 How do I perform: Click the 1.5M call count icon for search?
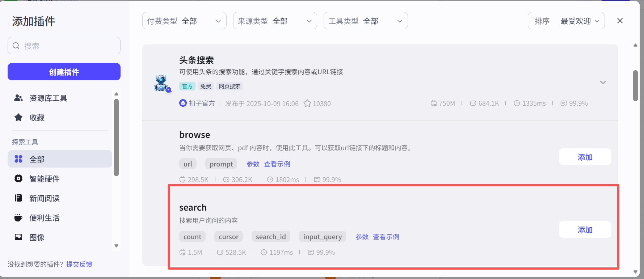183,252
